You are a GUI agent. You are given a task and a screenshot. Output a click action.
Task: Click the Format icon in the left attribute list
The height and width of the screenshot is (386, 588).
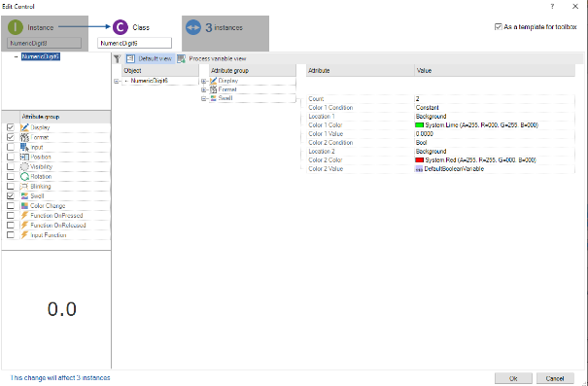pyautogui.click(x=24, y=137)
